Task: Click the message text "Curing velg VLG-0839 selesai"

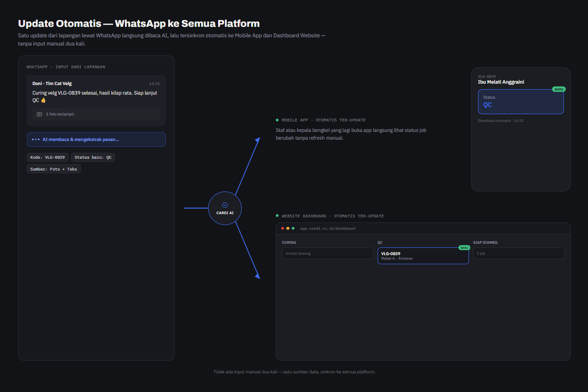Action: click(61, 93)
